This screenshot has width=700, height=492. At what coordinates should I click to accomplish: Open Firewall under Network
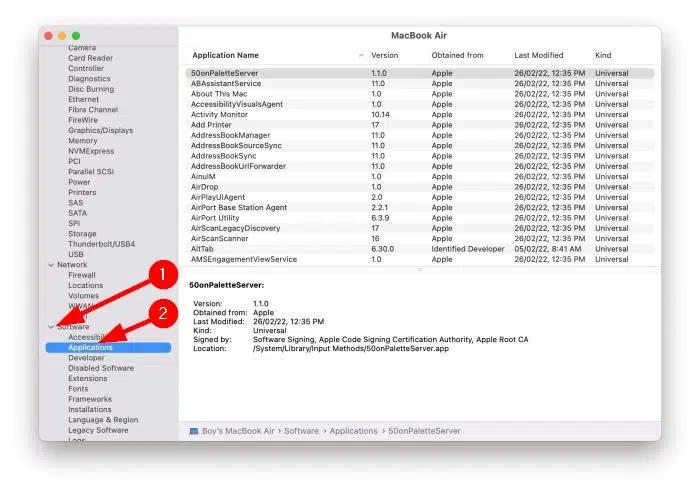tap(82, 275)
